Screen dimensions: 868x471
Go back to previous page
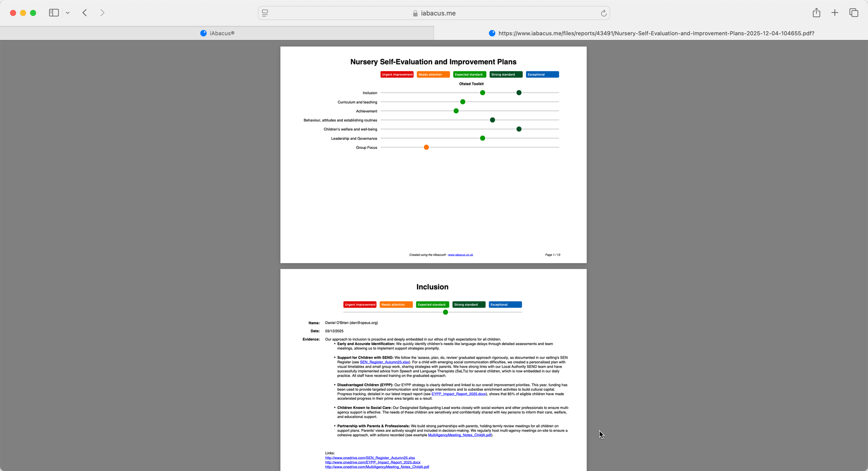85,13
